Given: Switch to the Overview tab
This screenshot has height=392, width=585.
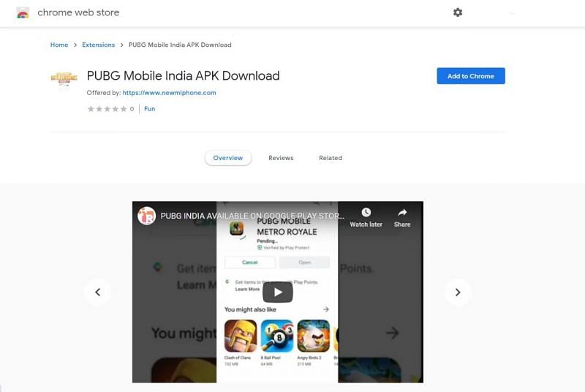Looking at the screenshot, I should 228,158.
